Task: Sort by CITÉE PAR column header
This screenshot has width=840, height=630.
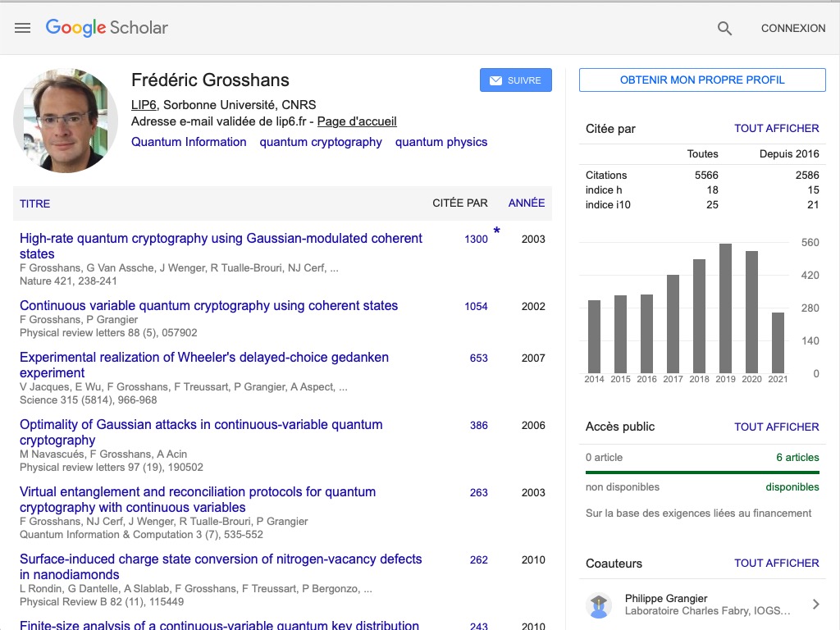Action: (x=459, y=203)
